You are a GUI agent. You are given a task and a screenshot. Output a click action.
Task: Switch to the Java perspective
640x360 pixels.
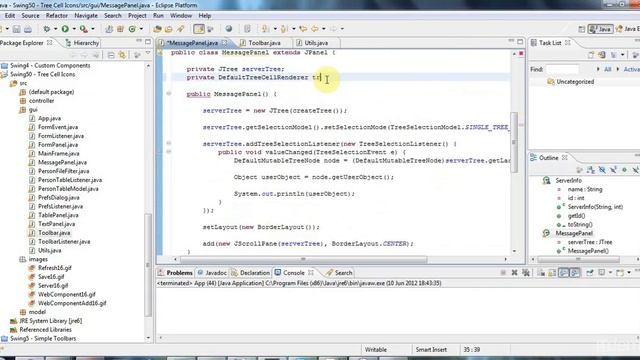[x=600, y=29]
